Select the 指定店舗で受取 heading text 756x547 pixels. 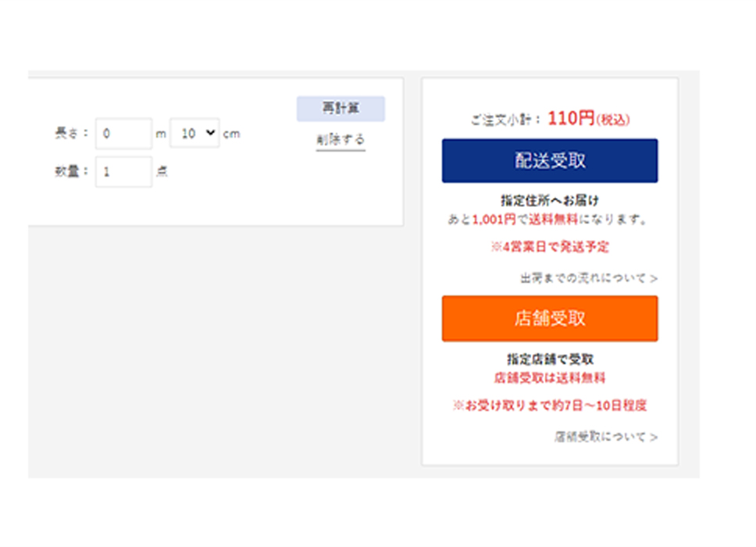550,359
